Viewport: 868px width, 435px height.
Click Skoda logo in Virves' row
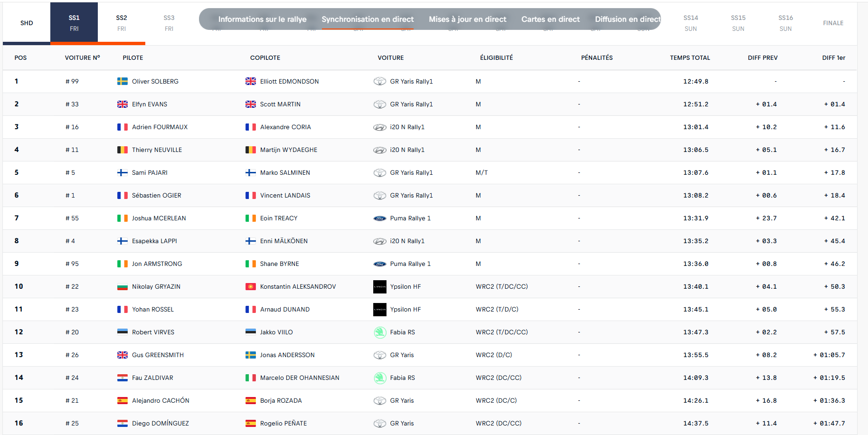[380, 332]
